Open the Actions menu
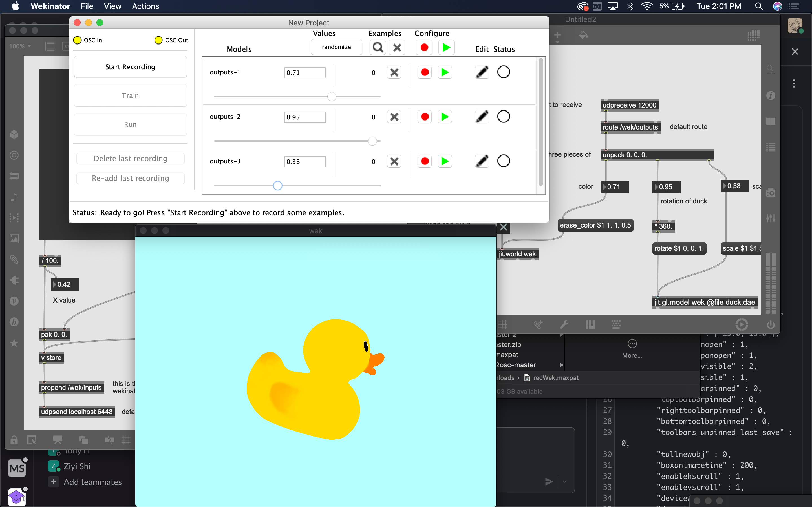Viewport: 812px width, 507px height. coord(145,6)
